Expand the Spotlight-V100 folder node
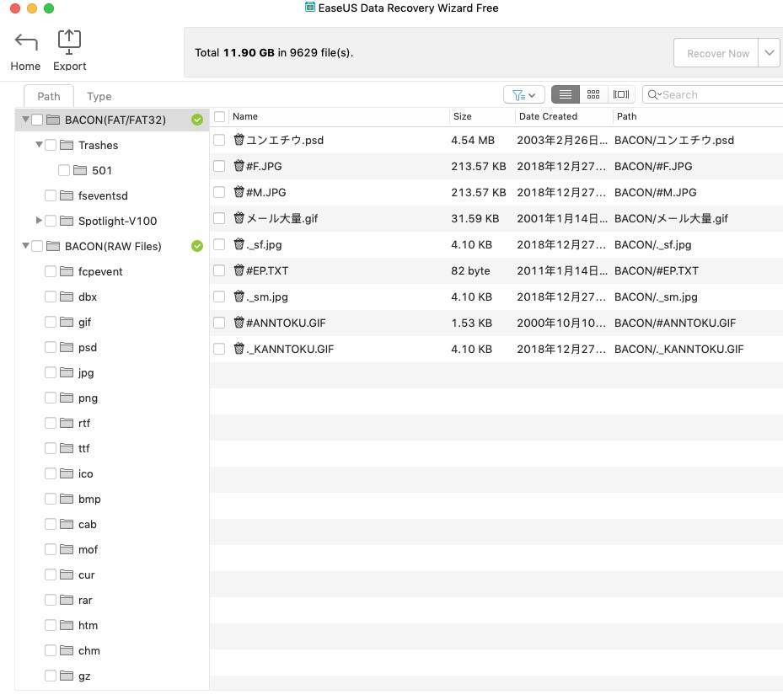 tap(39, 221)
